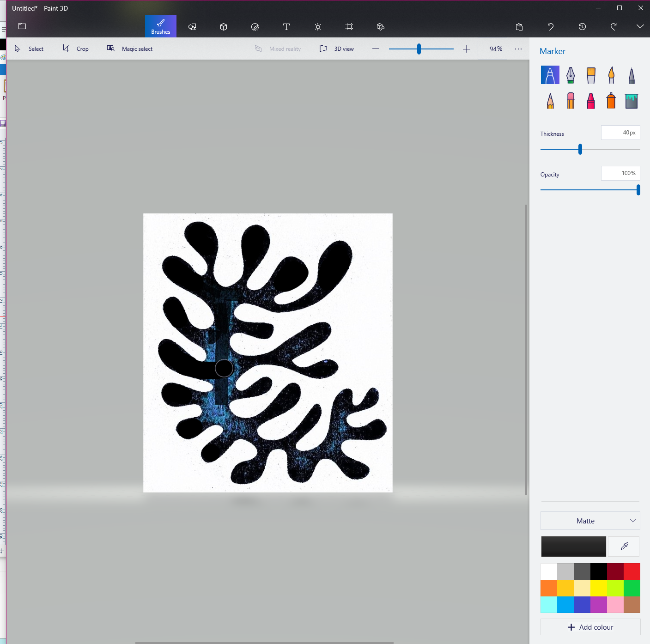This screenshot has height=644, width=650.
Task: Pick the bright red colour swatch
Action: [632, 571]
